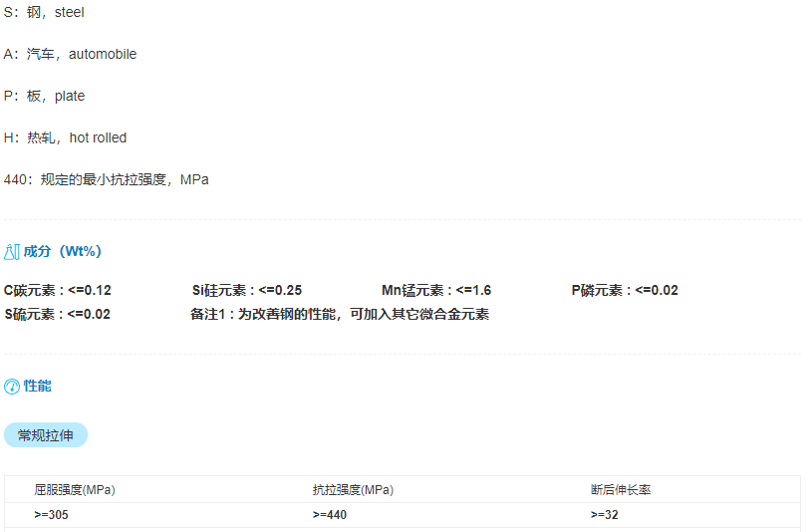Click the 'Si硅元素：<=0.25' entry
Screen dimensions: 808x532
pos(247,290)
